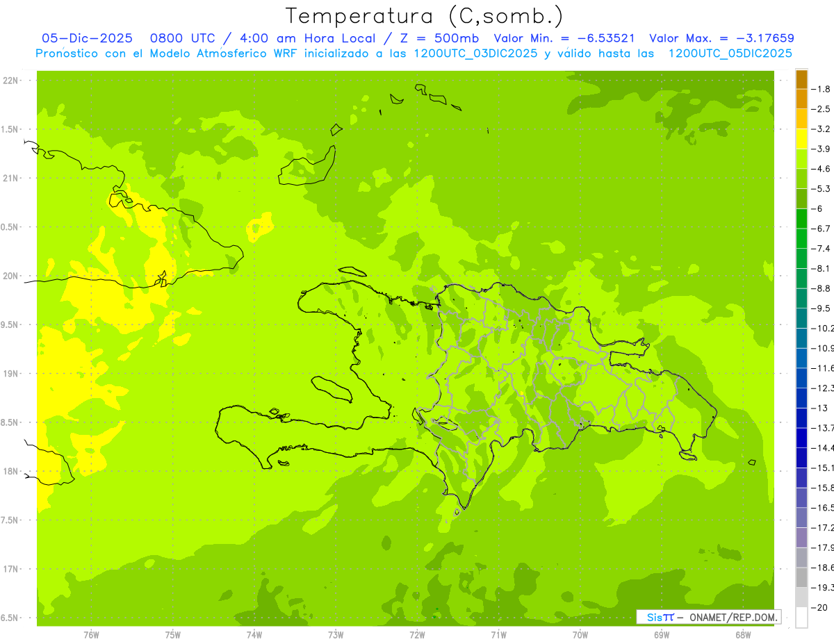The image size is (834, 644).
Task: Click the "-17.9" colorbar value
Action: coord(823,547)
